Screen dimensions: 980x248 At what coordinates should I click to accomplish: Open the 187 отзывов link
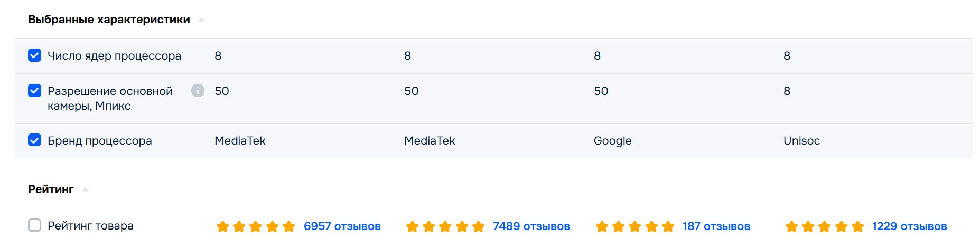[x=716, y=226]
